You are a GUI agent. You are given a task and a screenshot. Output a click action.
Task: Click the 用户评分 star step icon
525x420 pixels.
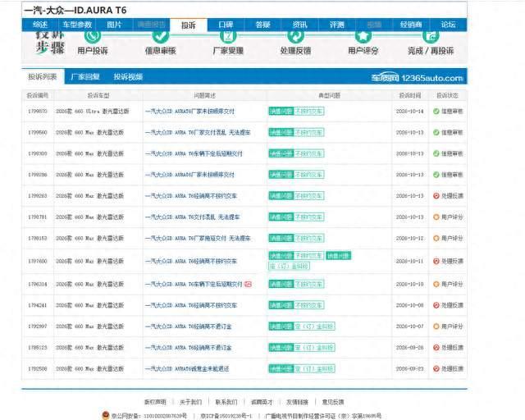tap(363, 36)
